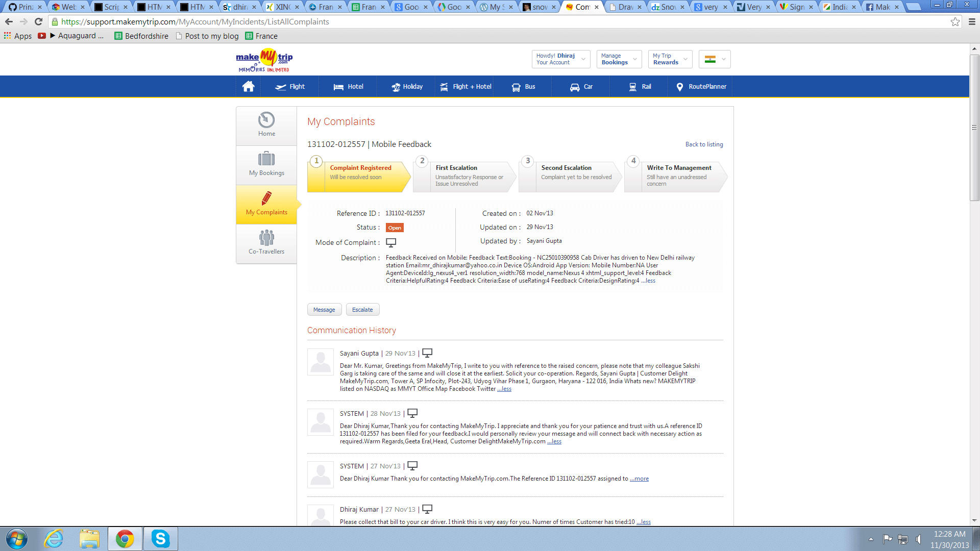This screenshot has width=980, height=551.
Task: Open Co-Travellers people icon in sidebar
Action: (x=266, y=238)
